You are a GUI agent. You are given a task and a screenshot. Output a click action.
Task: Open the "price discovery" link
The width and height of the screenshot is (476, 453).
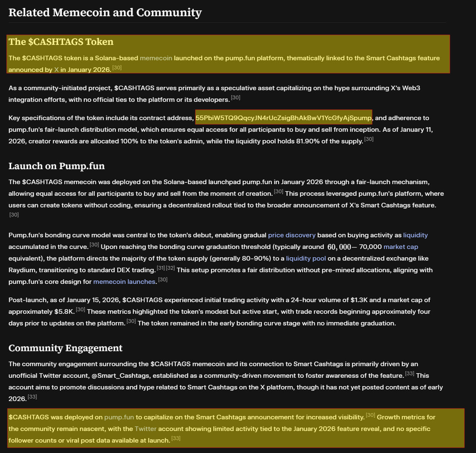(x=291, y=235)
